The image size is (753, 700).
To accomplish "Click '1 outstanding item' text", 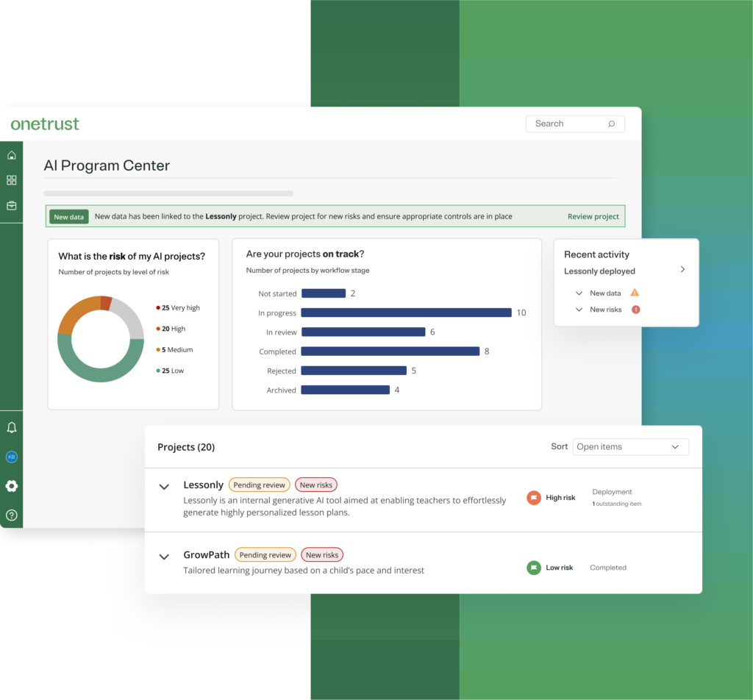I will (x=617, y=504).
